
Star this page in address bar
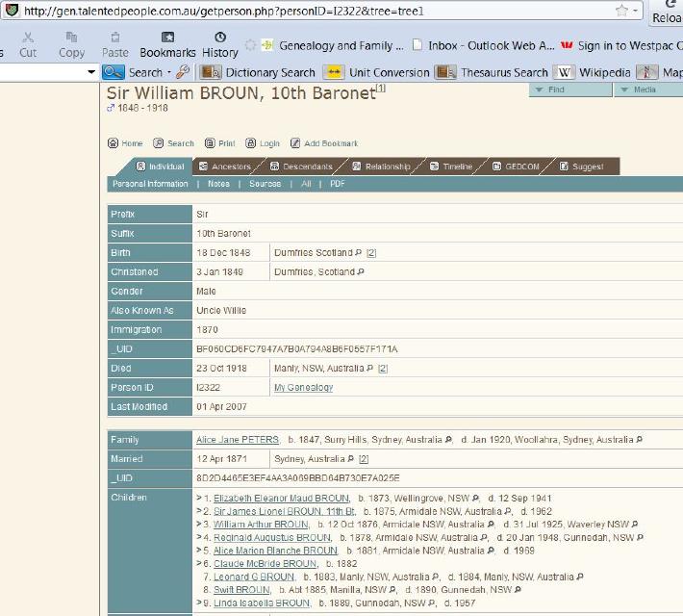click(x=622, y=11)
